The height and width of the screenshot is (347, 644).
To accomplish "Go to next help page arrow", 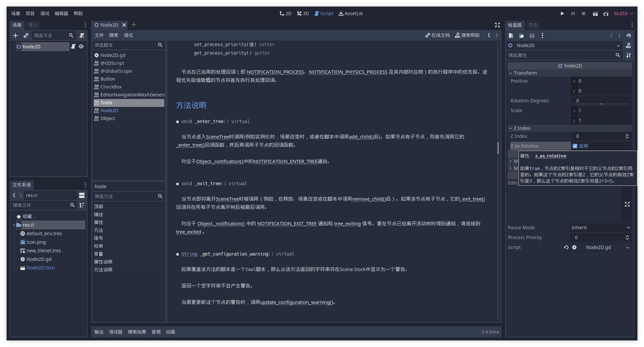I will (x=496, y=35).
